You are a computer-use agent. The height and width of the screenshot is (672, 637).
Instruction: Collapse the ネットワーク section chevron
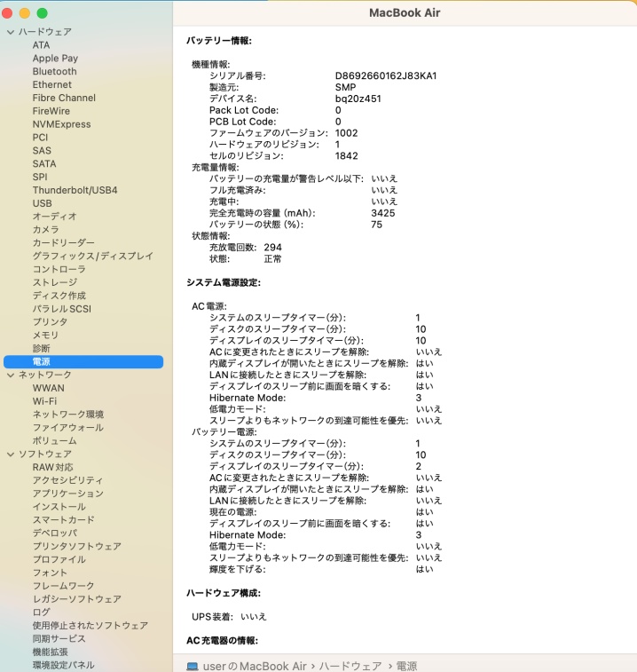pyautogui.click(x=11, y=375)
